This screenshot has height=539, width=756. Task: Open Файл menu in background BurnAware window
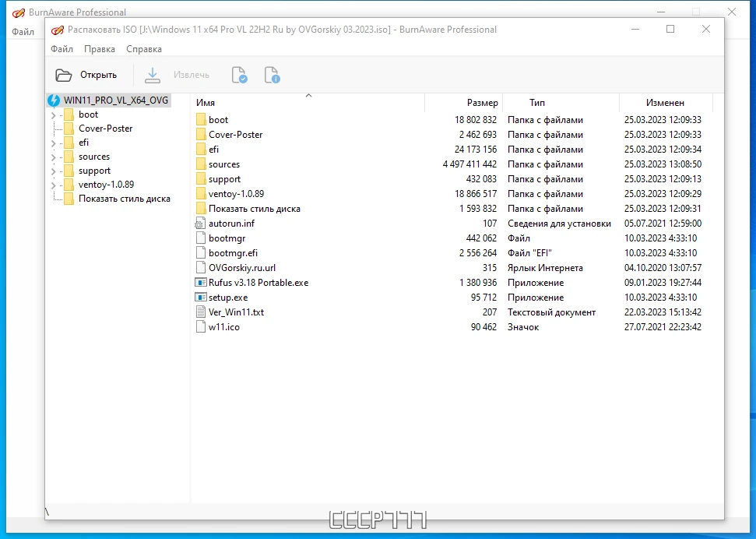(23, 32)
